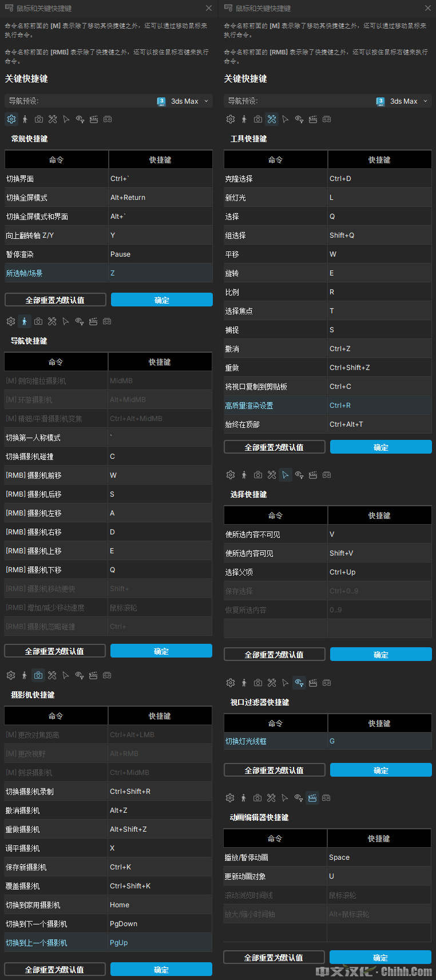Screen dimensions: 436x980
Task: Click the eye filter icon above the 摄影机快捷键 heading
Action: [x=80, y=675]
